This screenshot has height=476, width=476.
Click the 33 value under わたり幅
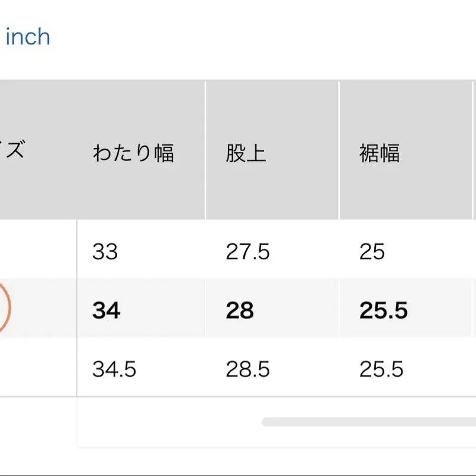pyautogui.click(x=105, y=252)
